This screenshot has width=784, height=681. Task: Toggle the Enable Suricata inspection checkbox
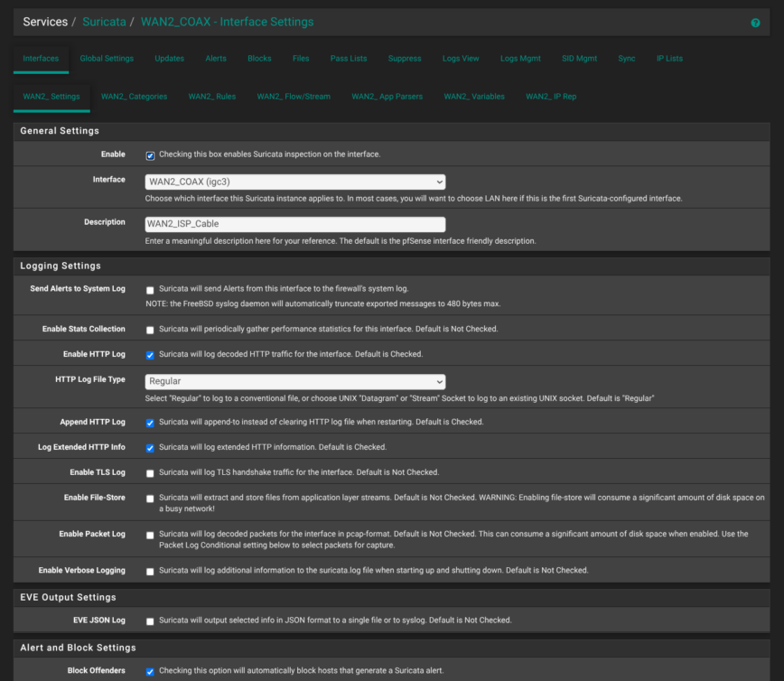(150, 155)
